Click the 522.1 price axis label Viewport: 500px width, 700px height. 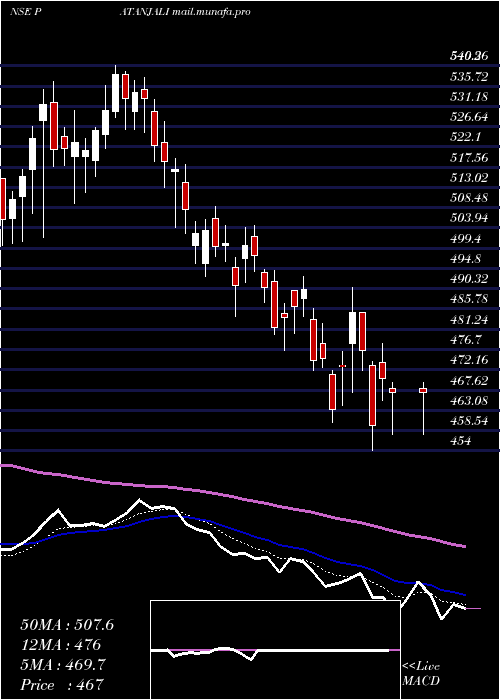465,137
